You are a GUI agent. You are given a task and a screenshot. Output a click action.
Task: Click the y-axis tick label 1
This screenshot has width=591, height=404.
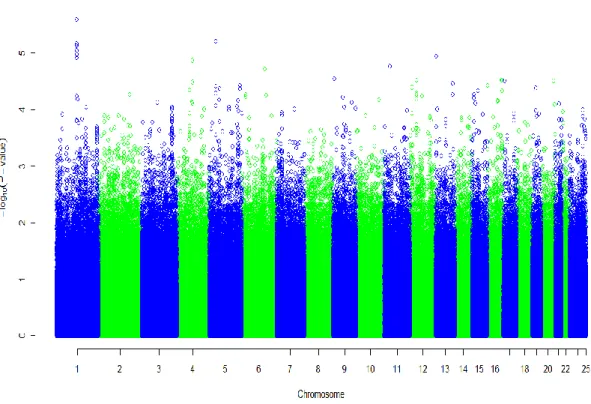[x=22, y=279]
